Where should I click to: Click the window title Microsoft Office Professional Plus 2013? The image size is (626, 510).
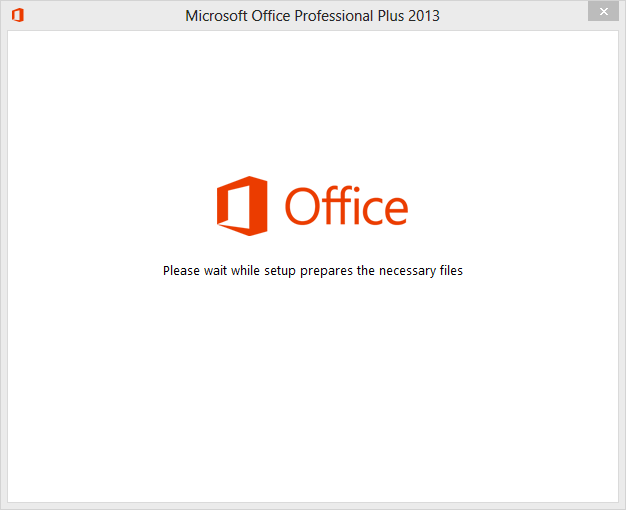point(312,16)
